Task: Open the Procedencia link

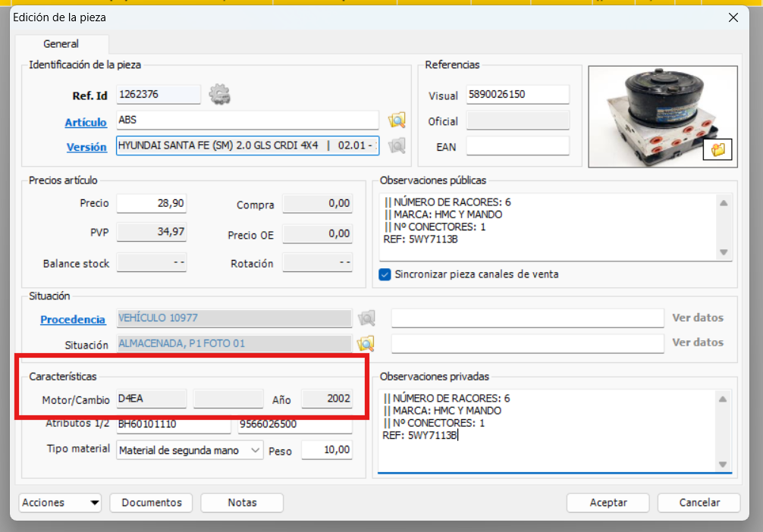Action: (72, 319)
